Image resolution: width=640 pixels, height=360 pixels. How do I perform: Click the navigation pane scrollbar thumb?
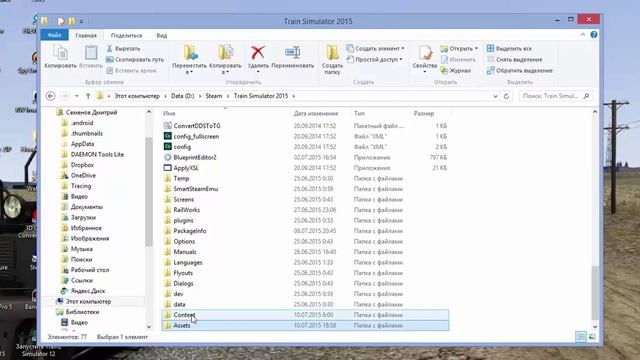coord(149,192)
